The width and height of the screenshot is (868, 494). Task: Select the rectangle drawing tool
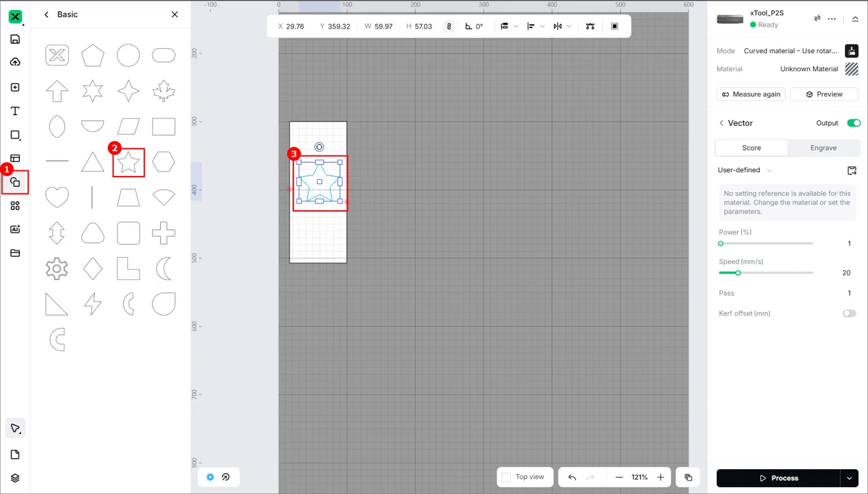[x=15, y=135]
